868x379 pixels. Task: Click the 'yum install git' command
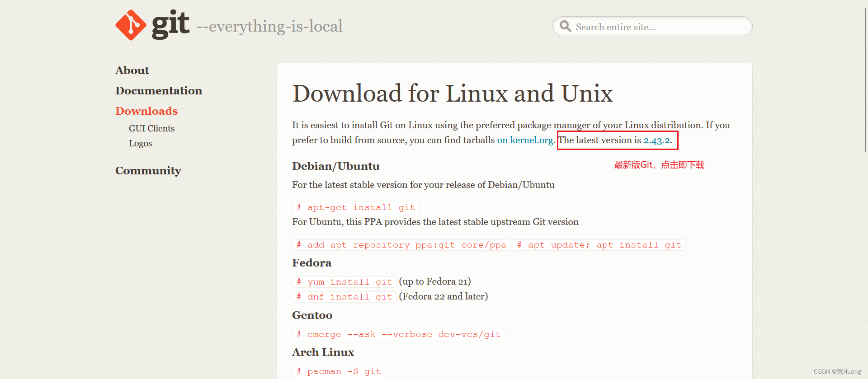(344, 282)
